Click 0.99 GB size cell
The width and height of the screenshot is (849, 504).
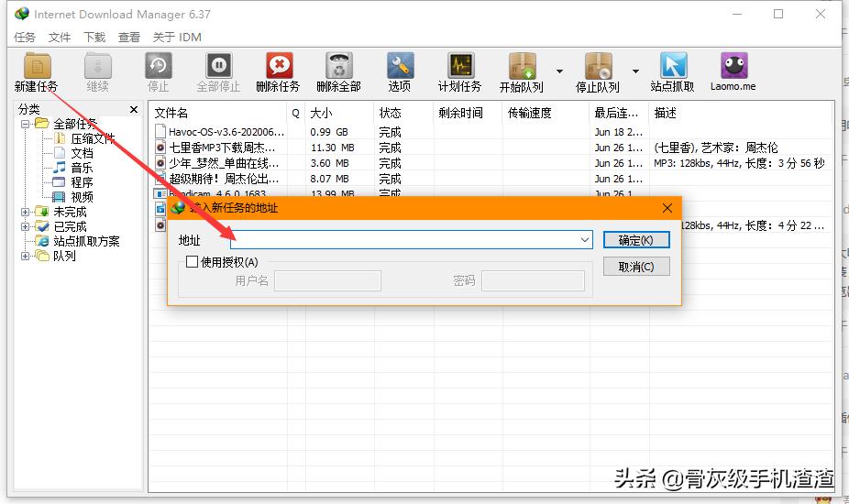[x=329, y=132]
